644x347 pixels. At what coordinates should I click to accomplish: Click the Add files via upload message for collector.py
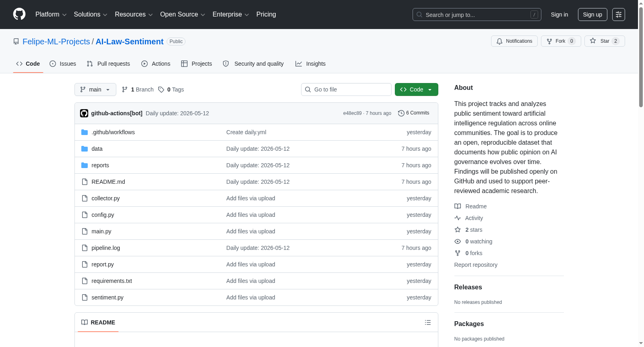pos(251,198)
